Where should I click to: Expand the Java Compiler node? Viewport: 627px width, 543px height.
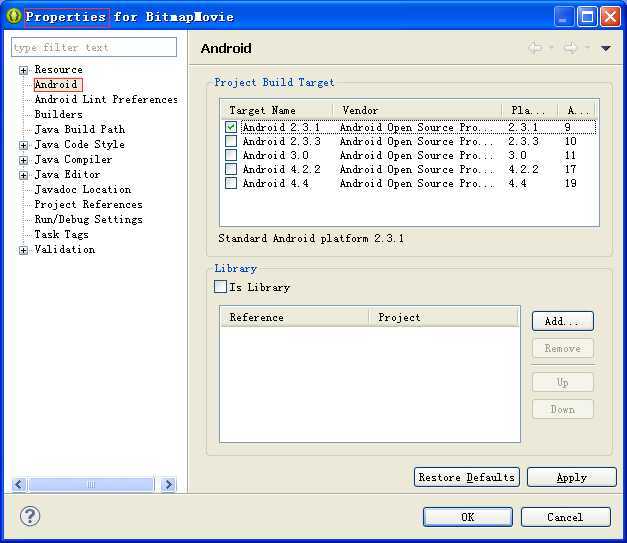23,160
